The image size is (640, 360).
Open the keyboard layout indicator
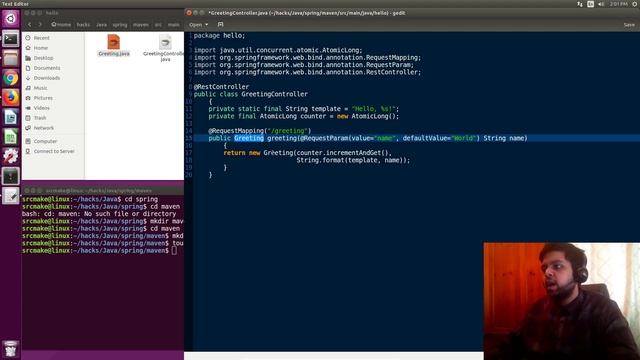click(590, 4)
